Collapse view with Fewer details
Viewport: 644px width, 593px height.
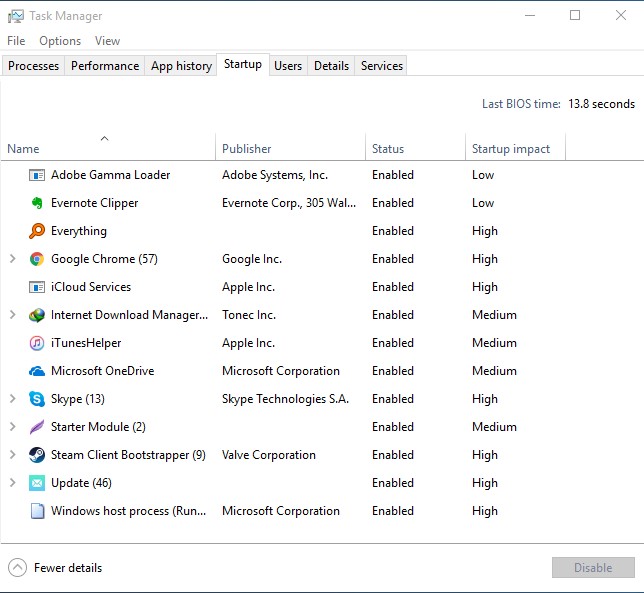click(55, 568)
